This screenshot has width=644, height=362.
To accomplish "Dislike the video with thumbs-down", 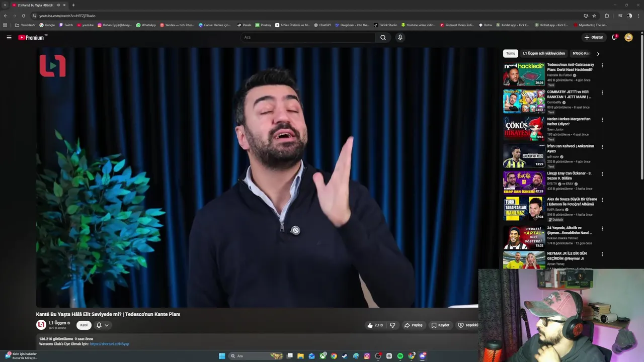I will pyautogui.click(x=392, y=325).
